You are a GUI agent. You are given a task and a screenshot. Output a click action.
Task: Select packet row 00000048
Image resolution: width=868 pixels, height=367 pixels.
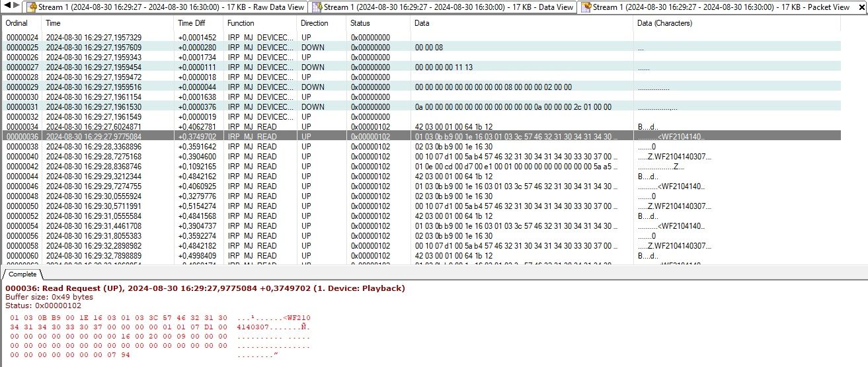(x=422, y=196)
